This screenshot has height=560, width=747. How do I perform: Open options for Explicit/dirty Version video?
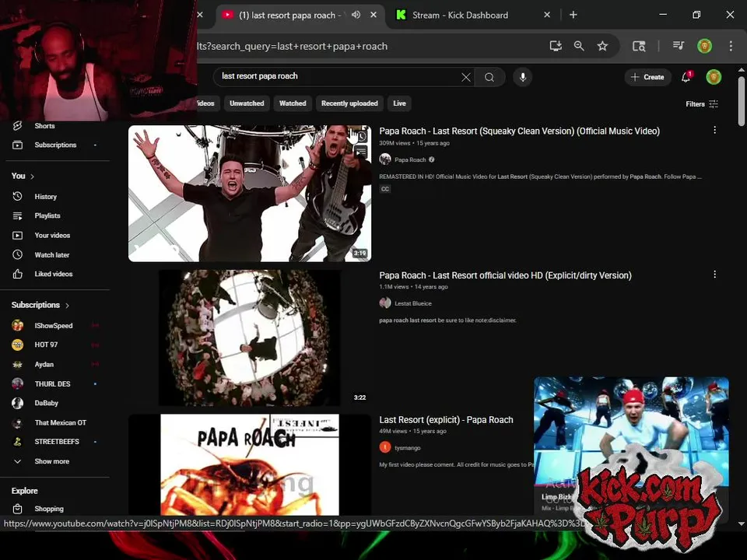pyautogui.click(x=714, y=275)
